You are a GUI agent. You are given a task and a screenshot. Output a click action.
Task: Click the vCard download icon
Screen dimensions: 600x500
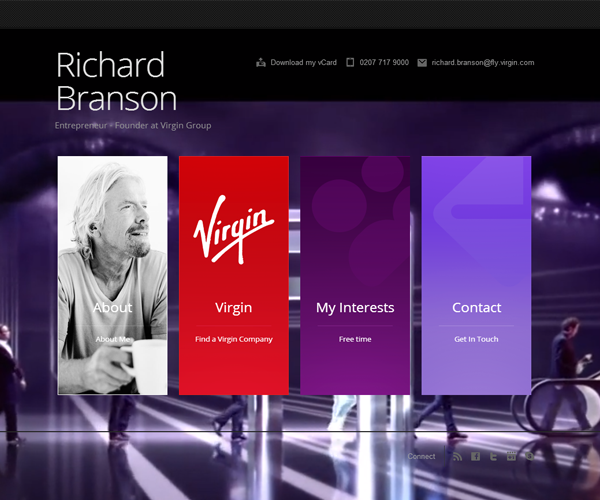click(261, 62)
